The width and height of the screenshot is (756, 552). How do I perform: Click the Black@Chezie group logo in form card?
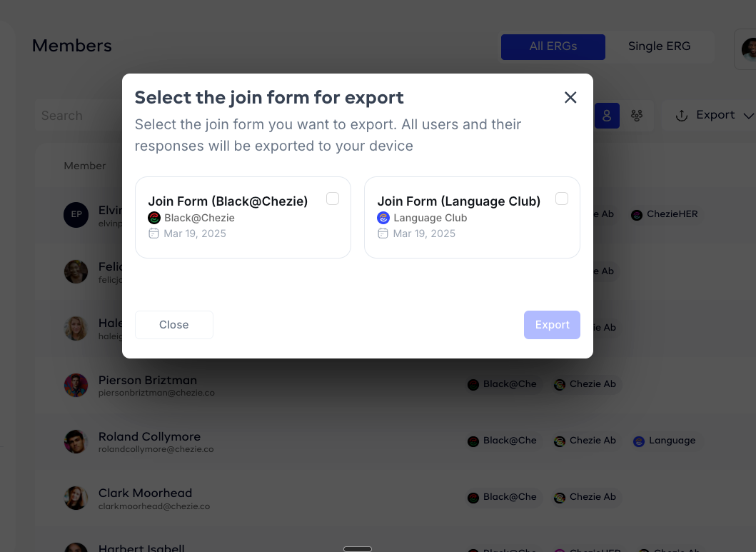154,218
